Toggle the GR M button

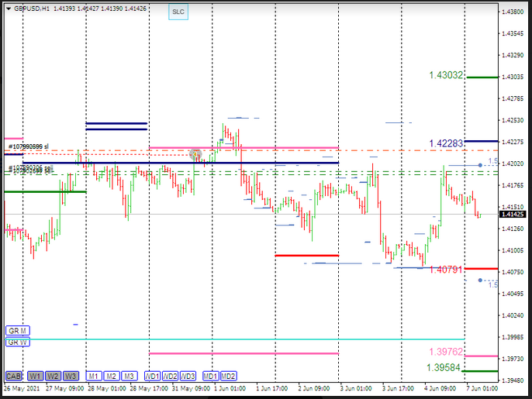coord(17,330)
